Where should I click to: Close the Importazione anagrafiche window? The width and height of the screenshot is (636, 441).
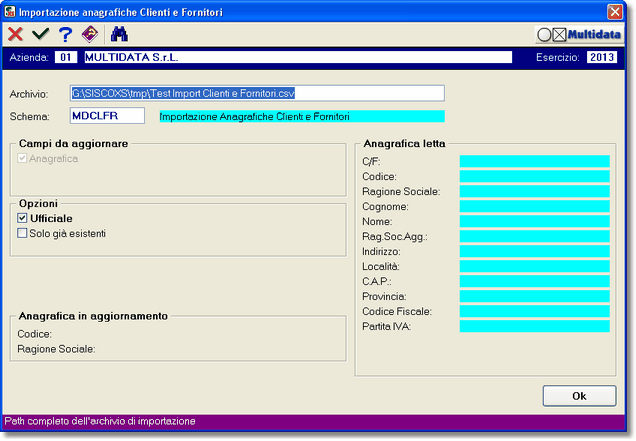coord(615,12)
